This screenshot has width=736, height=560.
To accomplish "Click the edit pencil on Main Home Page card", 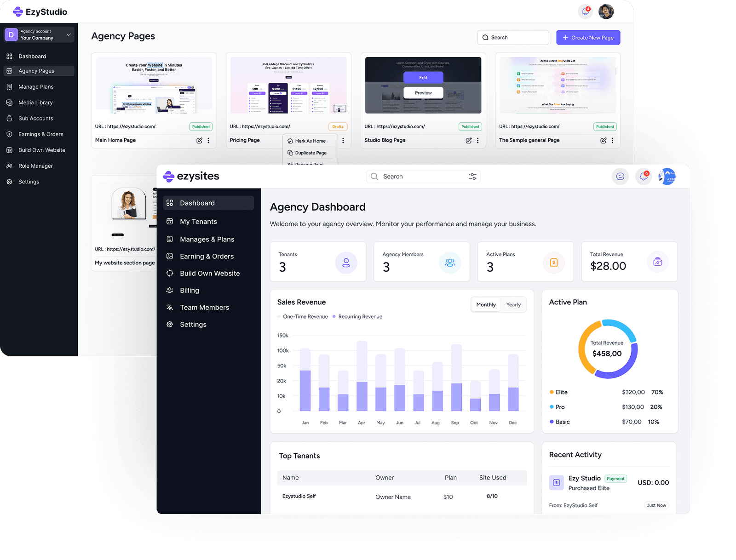I will point(200,140).
